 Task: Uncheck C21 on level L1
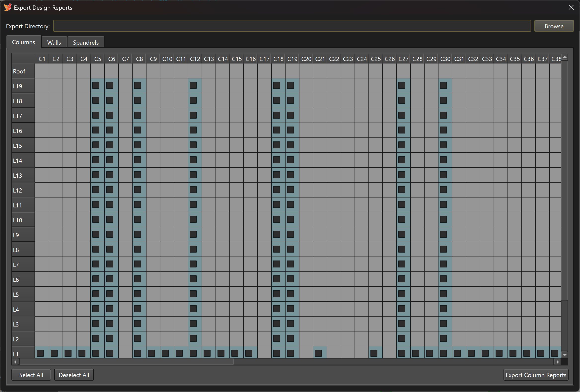point(318,353)
